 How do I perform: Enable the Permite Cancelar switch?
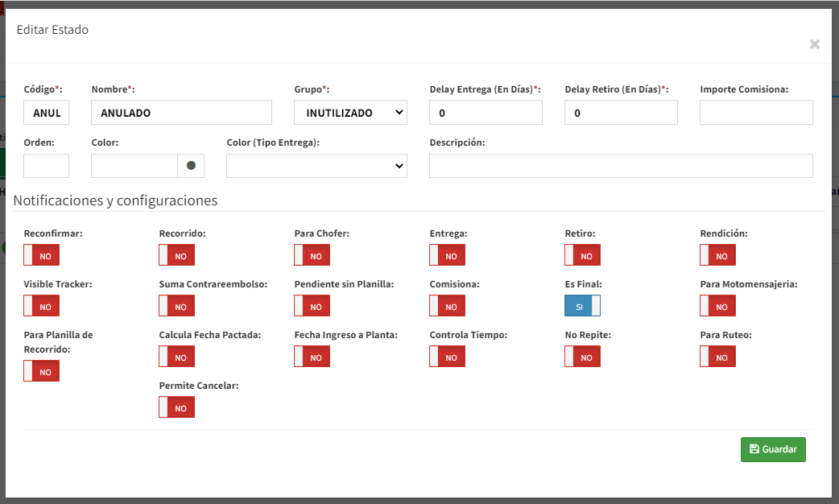(x=176, y=407)
